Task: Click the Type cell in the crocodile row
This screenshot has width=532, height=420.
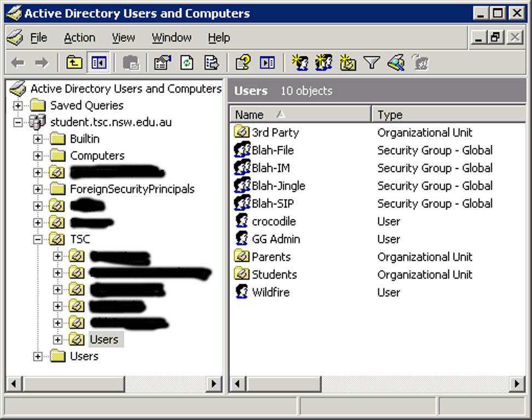Action: pos(389,221)
